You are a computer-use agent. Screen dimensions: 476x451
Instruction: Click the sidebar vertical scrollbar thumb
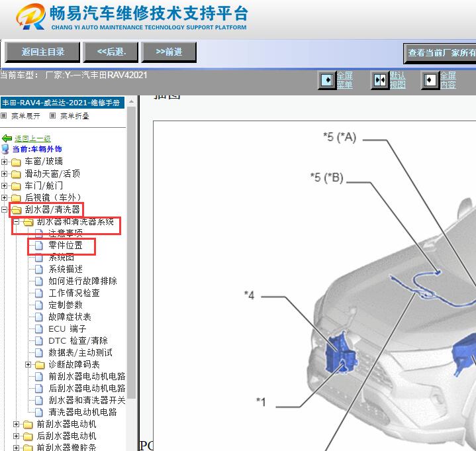point(131,252)
